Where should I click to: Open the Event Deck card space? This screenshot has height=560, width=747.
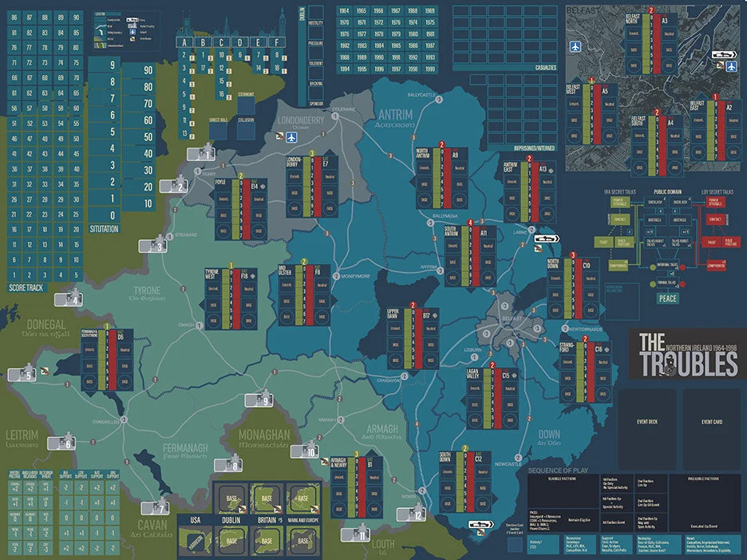[x=647, y=429]
